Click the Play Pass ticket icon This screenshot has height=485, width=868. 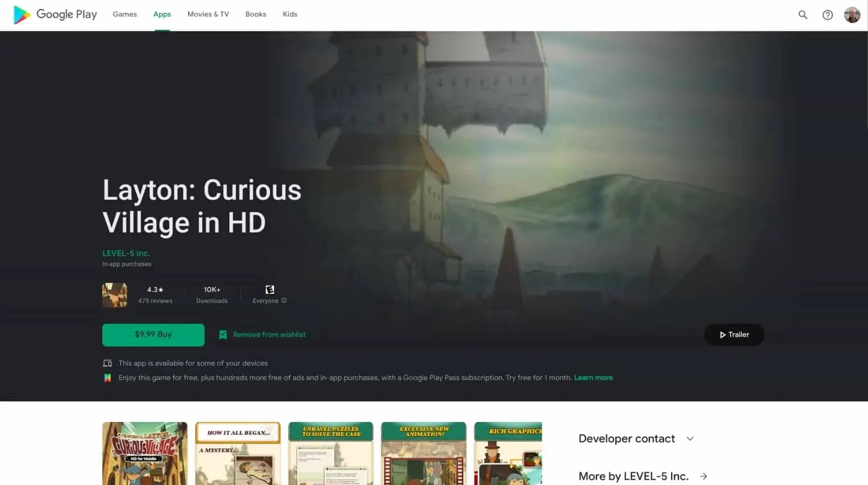108,378
